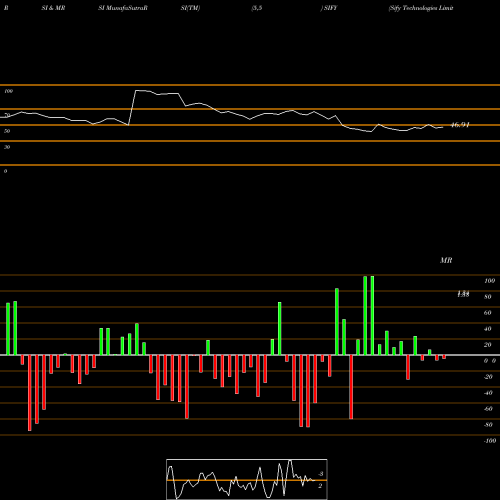The height and width of the screenshot is (500, 500).
Task: Click the 70 level label on RSI axis
Action: click(x=7, y=115)
